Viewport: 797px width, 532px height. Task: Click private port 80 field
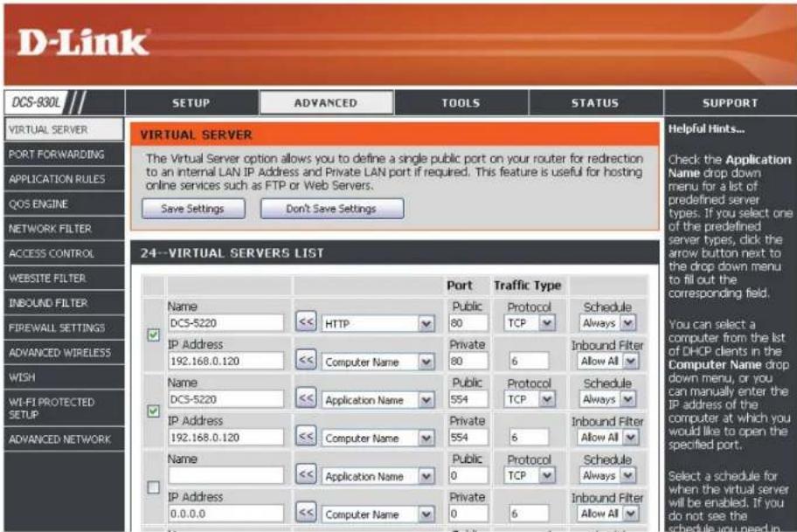(468, 362)
